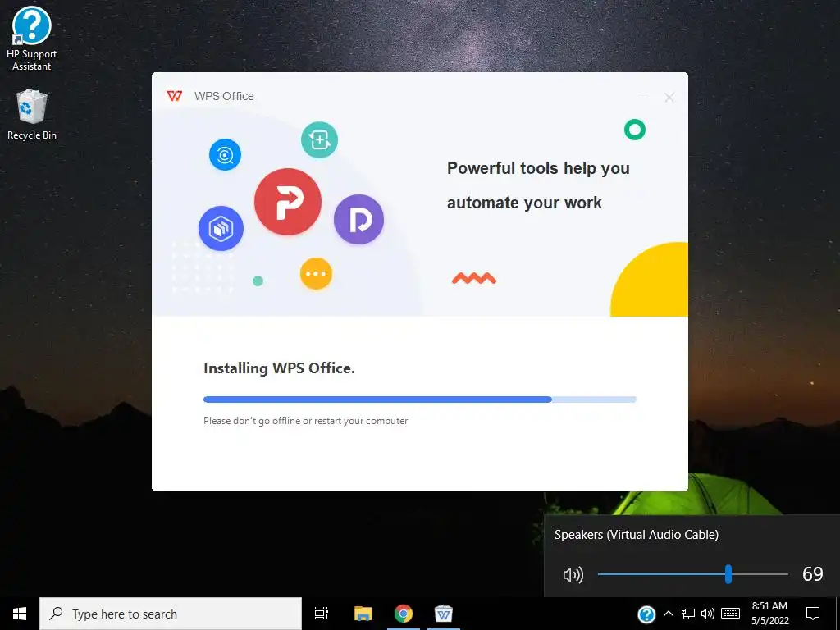Set speaker volume using the slider handle
The width and height of the screenshot is (840, 630).
[x=728, y=574]
